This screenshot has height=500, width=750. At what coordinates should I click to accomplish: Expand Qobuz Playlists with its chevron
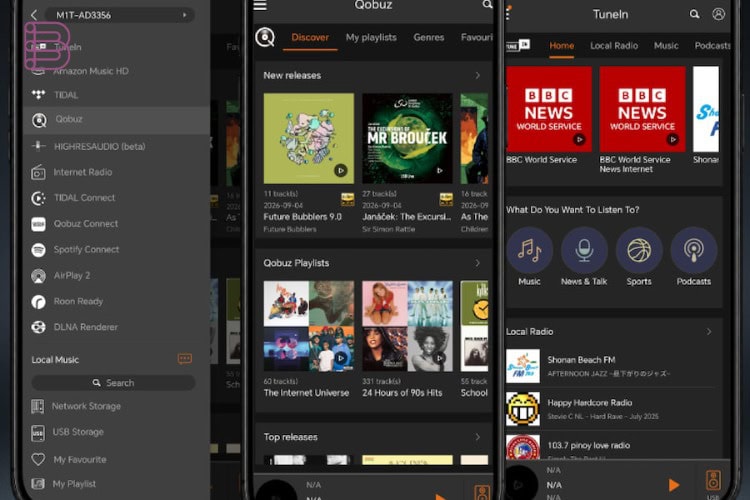click(x=477, y=263)
